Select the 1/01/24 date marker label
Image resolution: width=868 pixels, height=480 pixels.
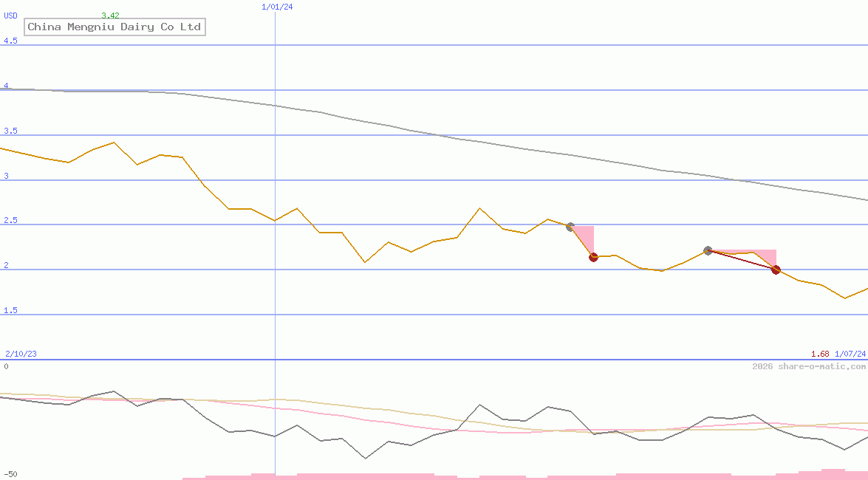[x=277, y=7]
